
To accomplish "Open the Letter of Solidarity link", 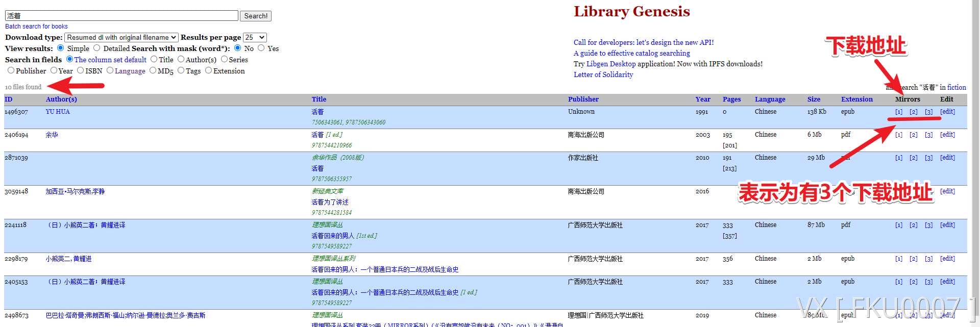I will click(x=603, y=74).
